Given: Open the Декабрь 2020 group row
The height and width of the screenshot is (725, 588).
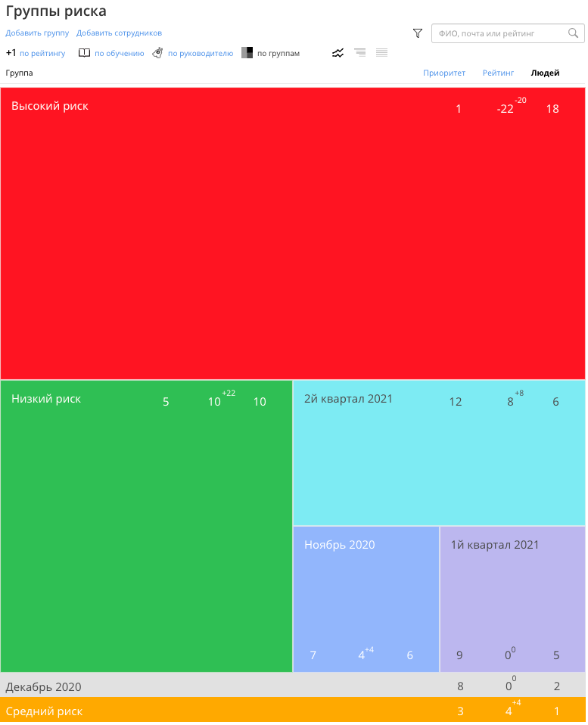Looking at the screenshot, I should pos(293,686).
